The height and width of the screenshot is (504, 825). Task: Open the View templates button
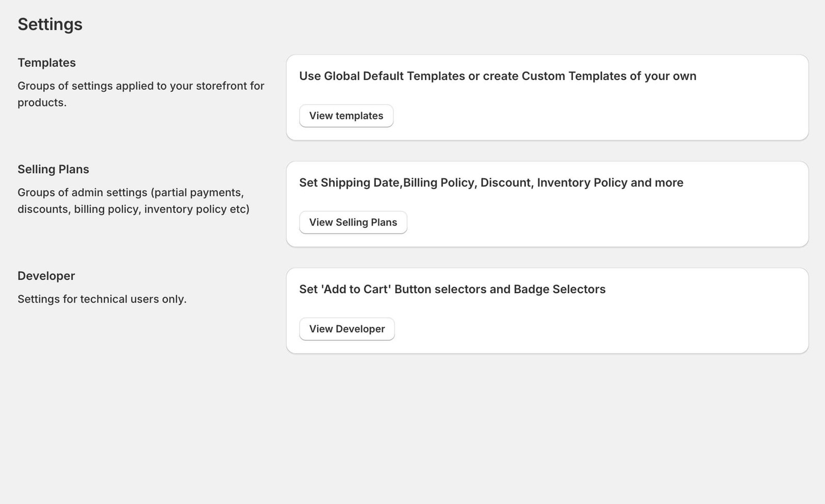click(x=346, y=116)
